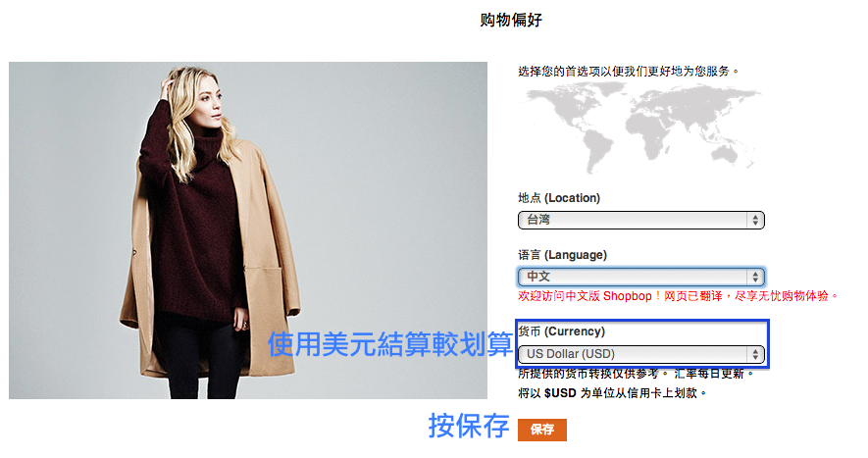Click the 购物偏好 page heading
Image resolution: width=868 pixels, height=458 pixels.
click(x=510, y=20)
